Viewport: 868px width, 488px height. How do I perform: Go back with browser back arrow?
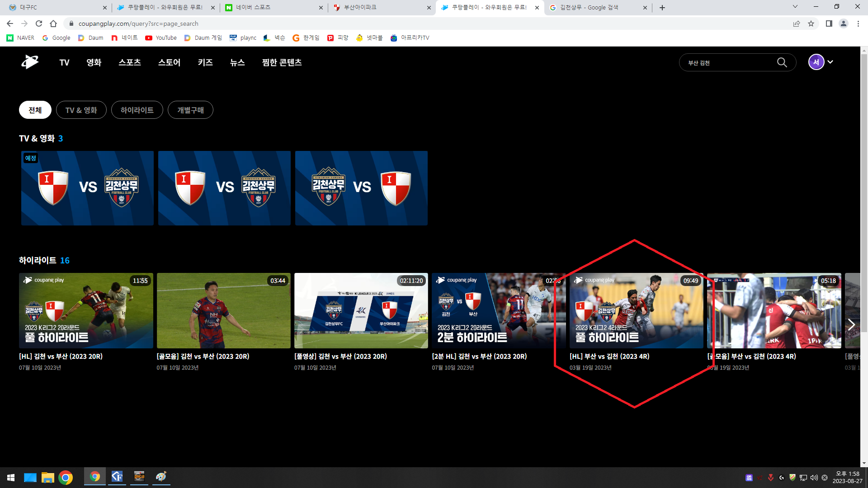10,23
